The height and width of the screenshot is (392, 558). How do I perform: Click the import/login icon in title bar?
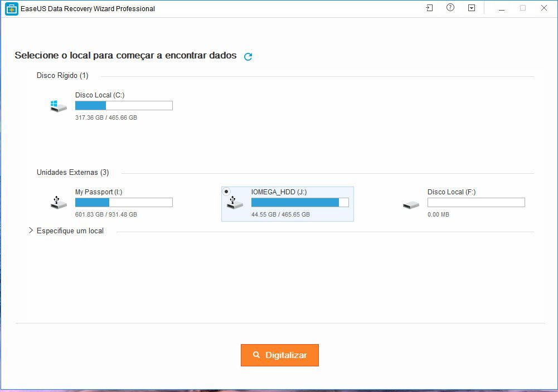click(x=429, y=8)
